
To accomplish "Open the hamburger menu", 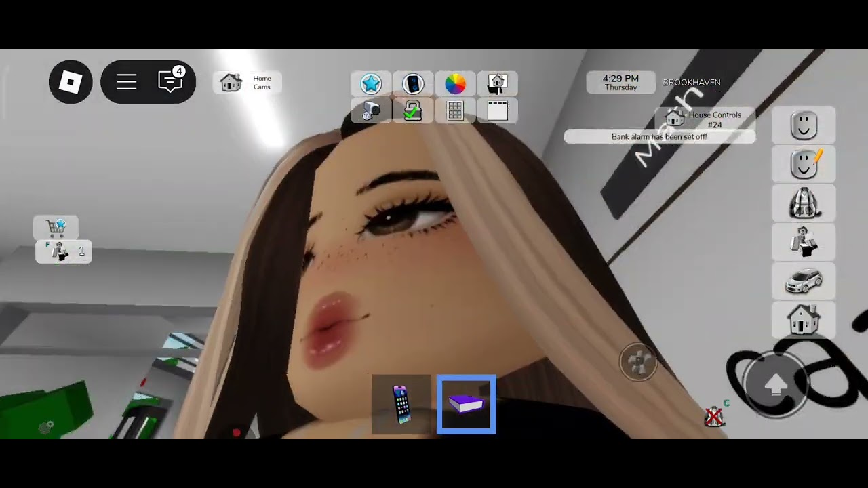I will (x=126, y=82).
